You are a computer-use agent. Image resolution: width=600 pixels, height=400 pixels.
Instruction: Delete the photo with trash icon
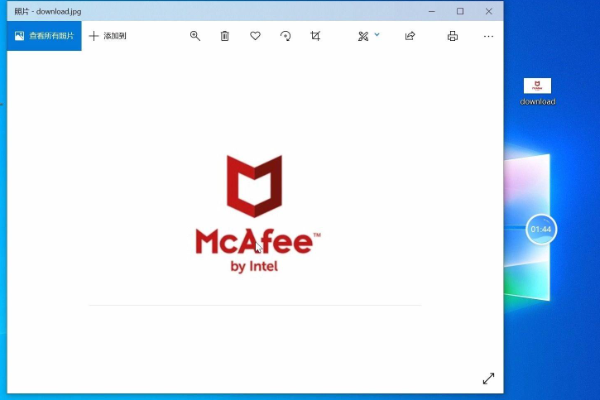[225, 36]
